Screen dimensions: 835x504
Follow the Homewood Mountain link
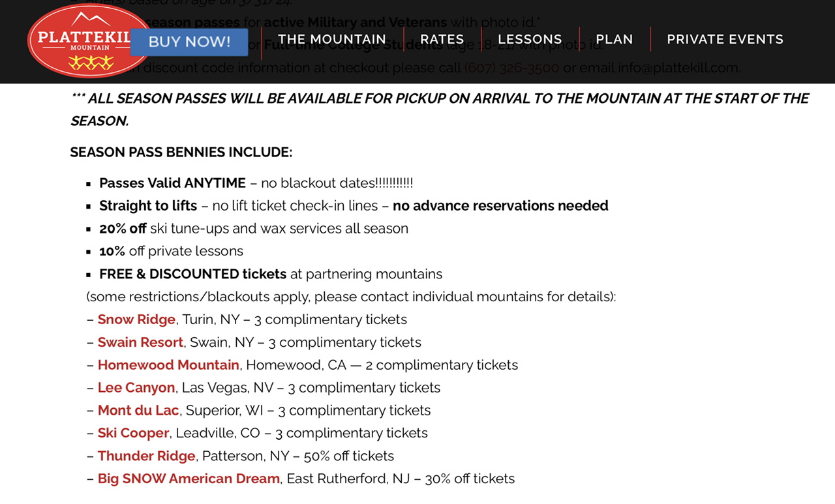168,365
